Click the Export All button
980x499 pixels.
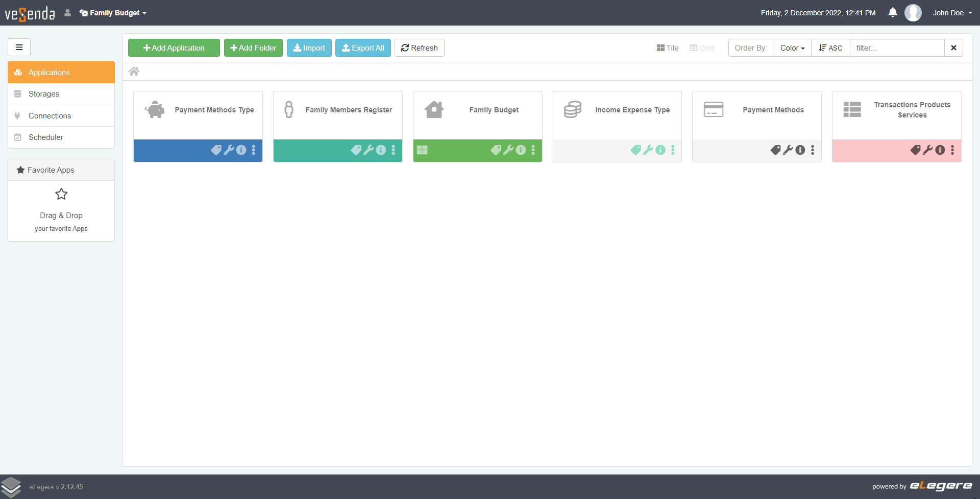click(363, 48)
